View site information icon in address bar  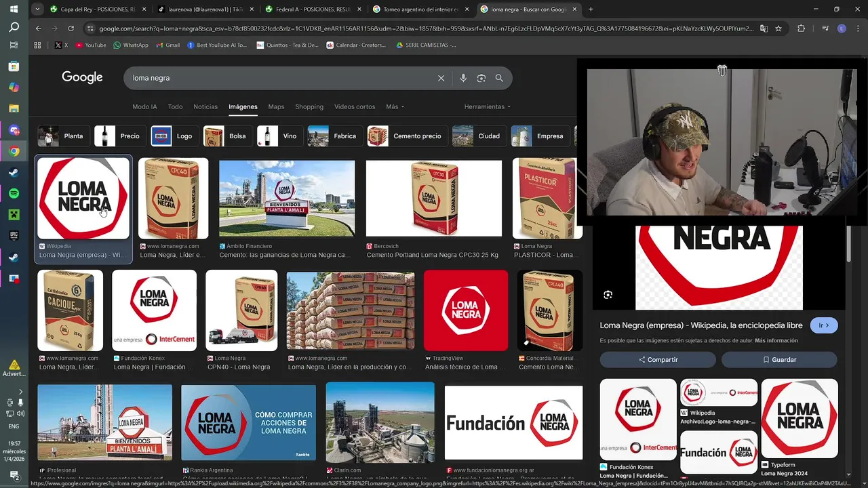90,28
